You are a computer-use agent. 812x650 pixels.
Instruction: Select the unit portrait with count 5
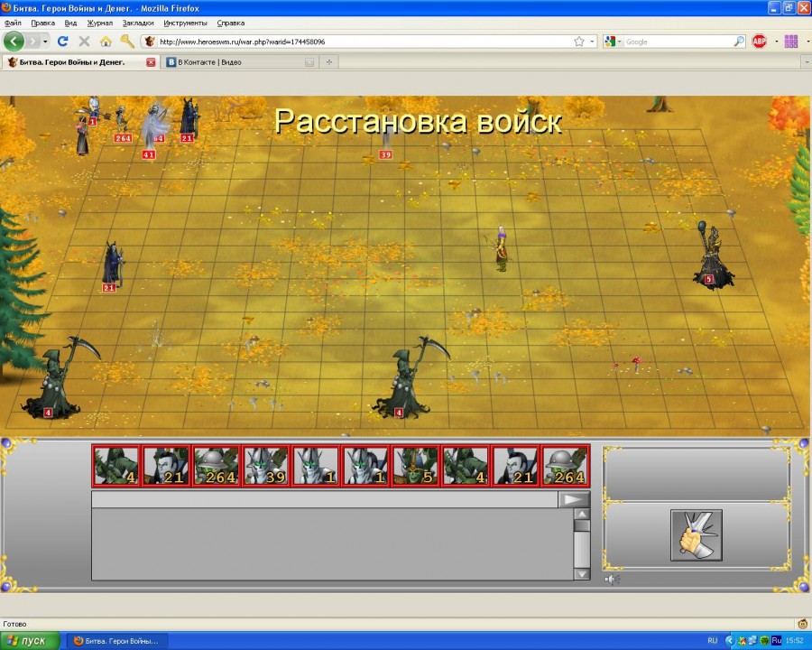[415, 466]
